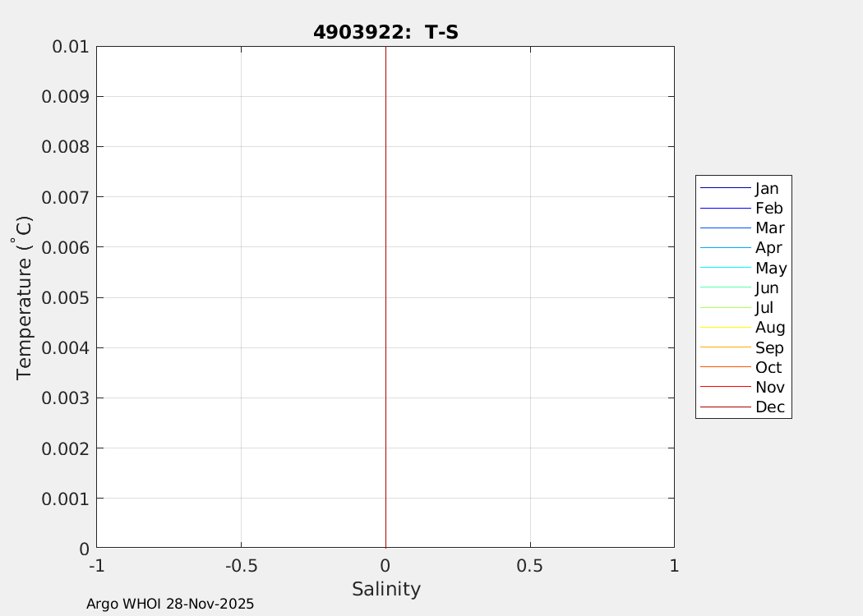
Task: Click the orange Oct line sample
Action: 725,367
